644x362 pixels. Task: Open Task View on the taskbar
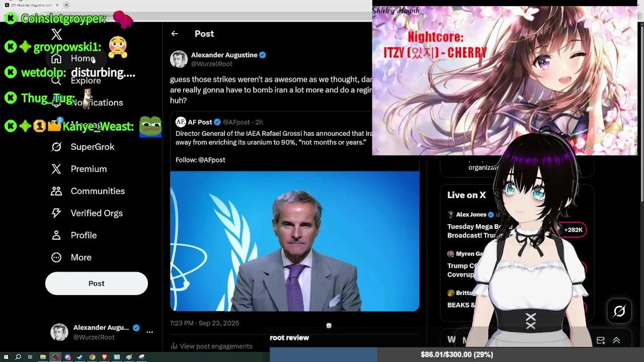pos(30,357)
